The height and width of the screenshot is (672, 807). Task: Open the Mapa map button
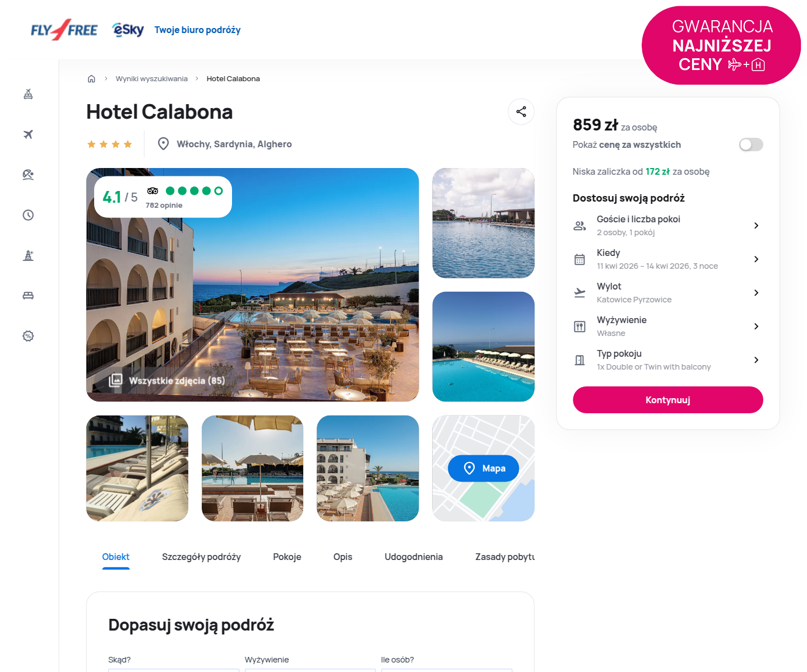click(x=484, y=468)
